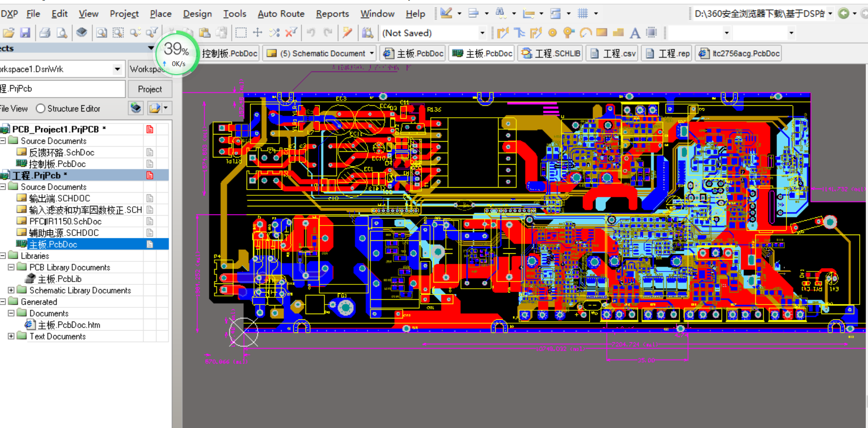Open Print Preview from the toolbar
This screenshot has width=868, height=428.
click(62, 33)
